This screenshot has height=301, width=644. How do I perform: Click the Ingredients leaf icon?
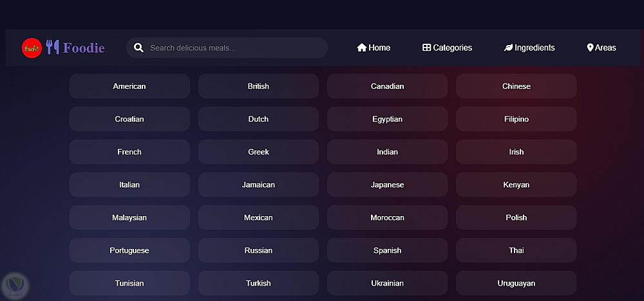point(508,48)
